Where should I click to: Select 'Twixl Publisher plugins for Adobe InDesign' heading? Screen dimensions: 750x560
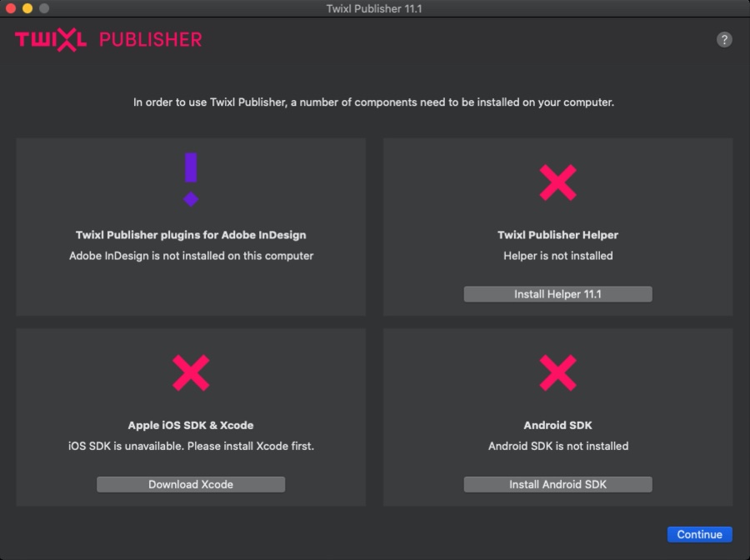pos(191,235)
